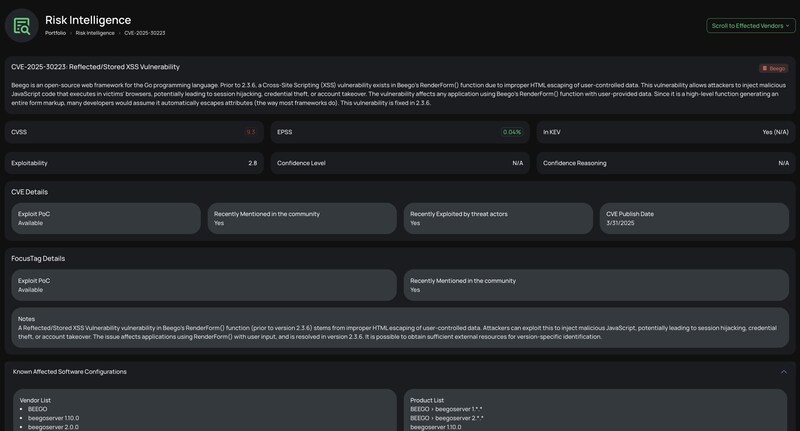Screen dimensions: 800x431
Task: Select the In KEV status card
Action: click(x=666, y=132)
